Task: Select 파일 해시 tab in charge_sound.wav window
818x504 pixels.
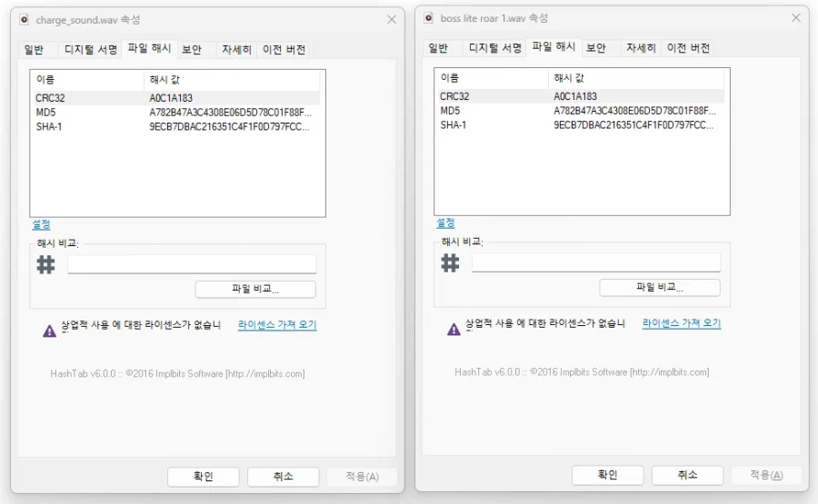Action: [149, 48]
